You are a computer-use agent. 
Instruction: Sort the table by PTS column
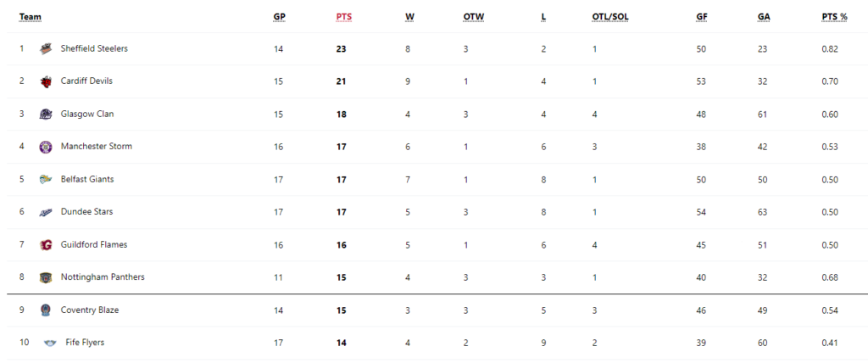[x=344, y=17]
